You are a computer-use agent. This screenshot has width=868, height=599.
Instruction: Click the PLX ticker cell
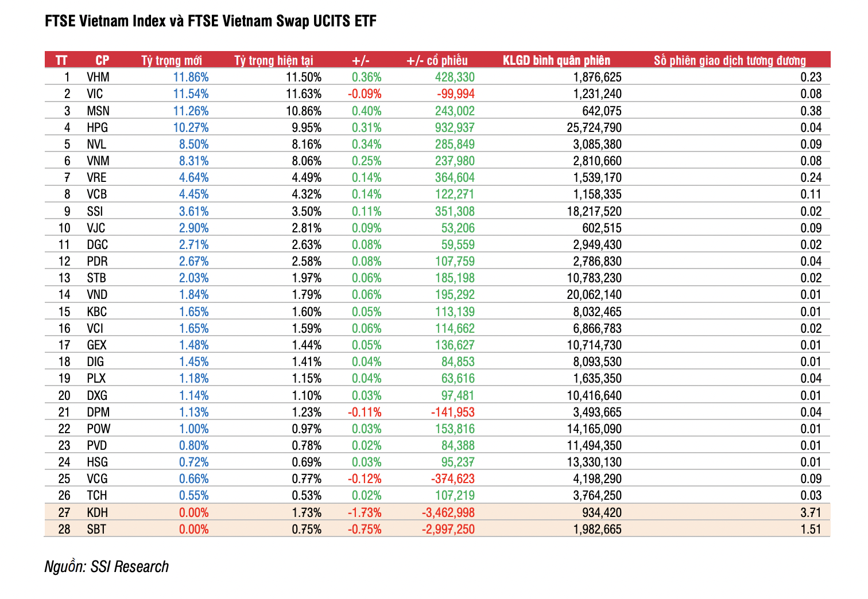click(x=96, y=378)
